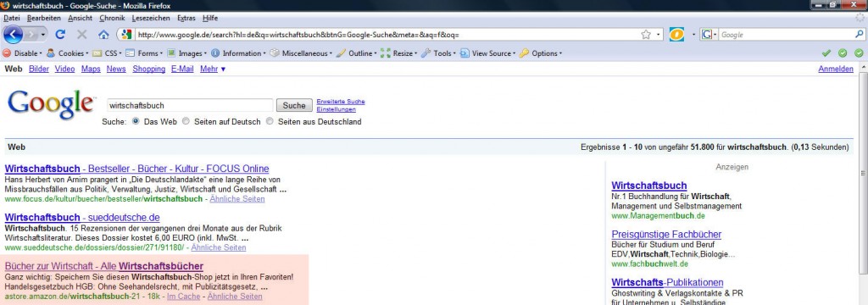Go to the Home page icon
868x305 pixels.
pos(103,35)
